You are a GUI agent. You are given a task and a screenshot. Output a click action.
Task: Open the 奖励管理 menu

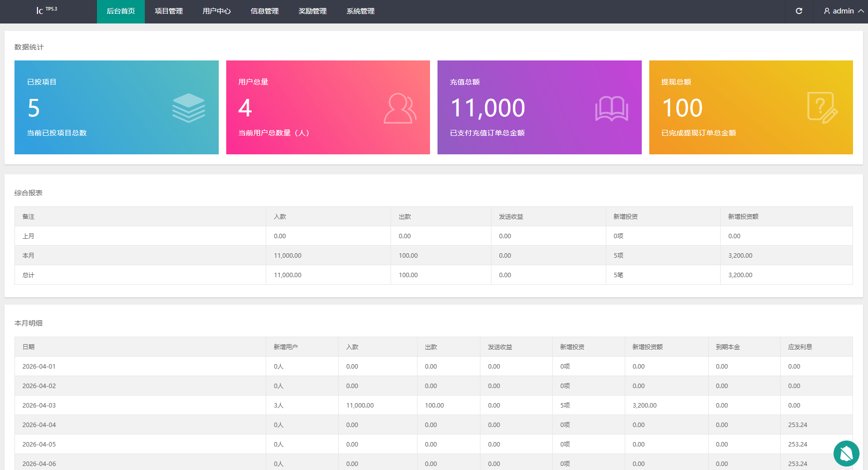pos(313,11)
